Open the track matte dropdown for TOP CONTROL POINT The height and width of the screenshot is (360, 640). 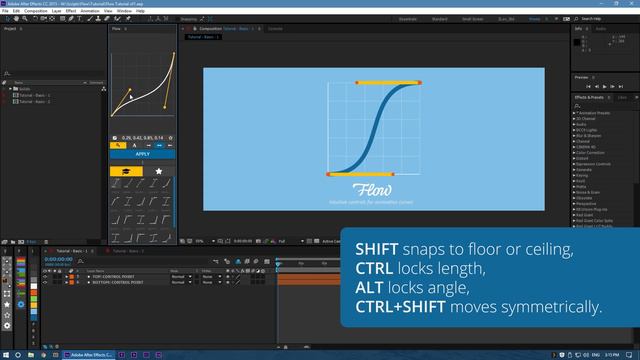tap(212, 277)
